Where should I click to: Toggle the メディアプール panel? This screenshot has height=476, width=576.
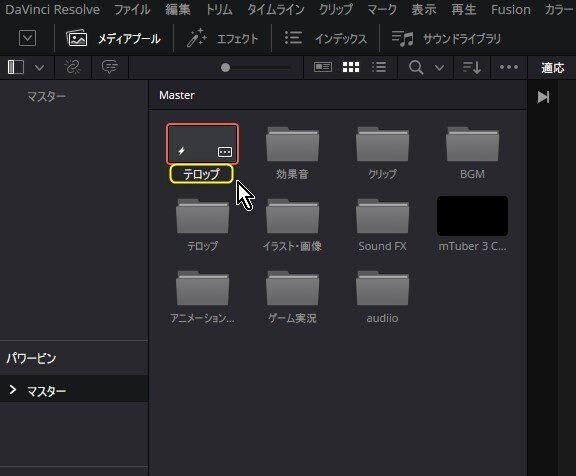[x=113, y=39]
